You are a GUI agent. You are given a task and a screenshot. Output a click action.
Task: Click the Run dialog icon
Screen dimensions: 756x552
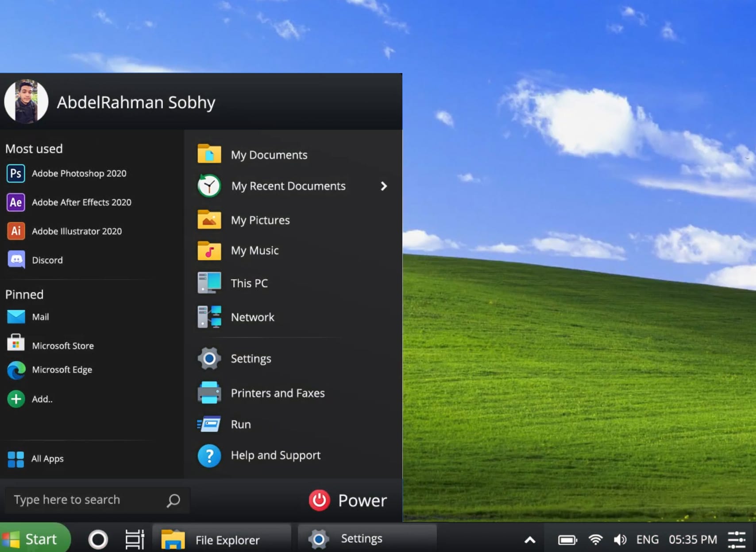point(209,424)
